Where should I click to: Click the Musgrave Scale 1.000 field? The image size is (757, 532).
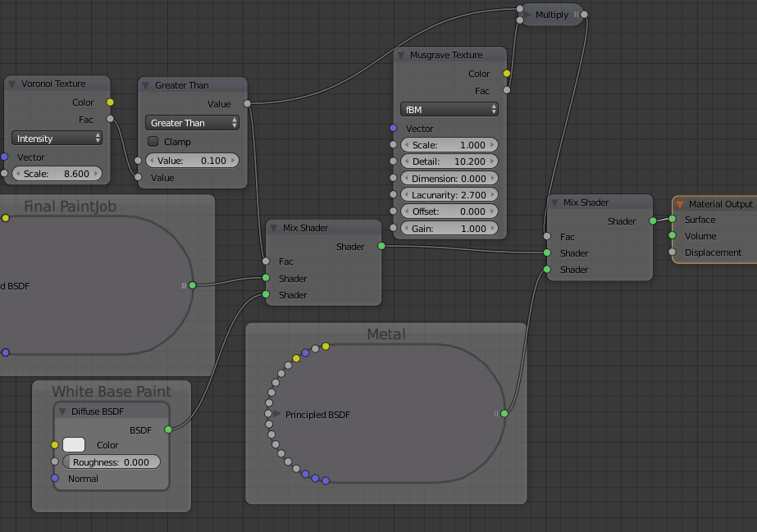click(449, 145)
